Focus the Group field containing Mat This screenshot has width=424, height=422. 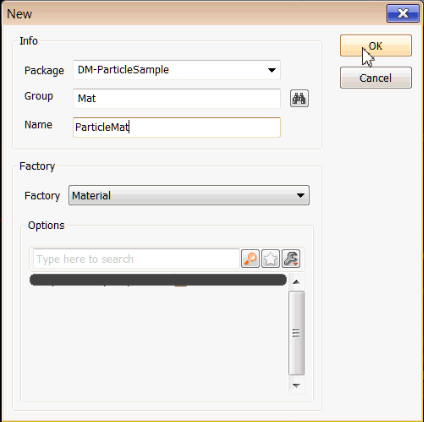[x=177, y=98]
